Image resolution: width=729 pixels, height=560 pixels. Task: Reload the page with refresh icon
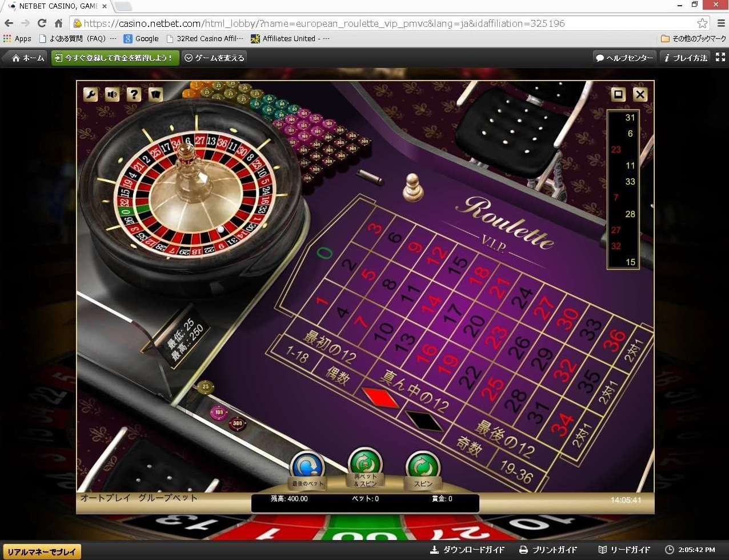click(42, 23)
